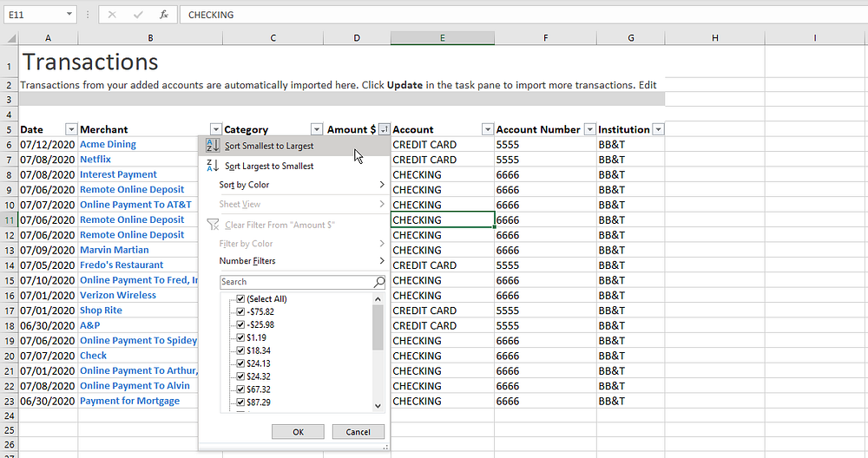Click OK in the filter menu

298,432
